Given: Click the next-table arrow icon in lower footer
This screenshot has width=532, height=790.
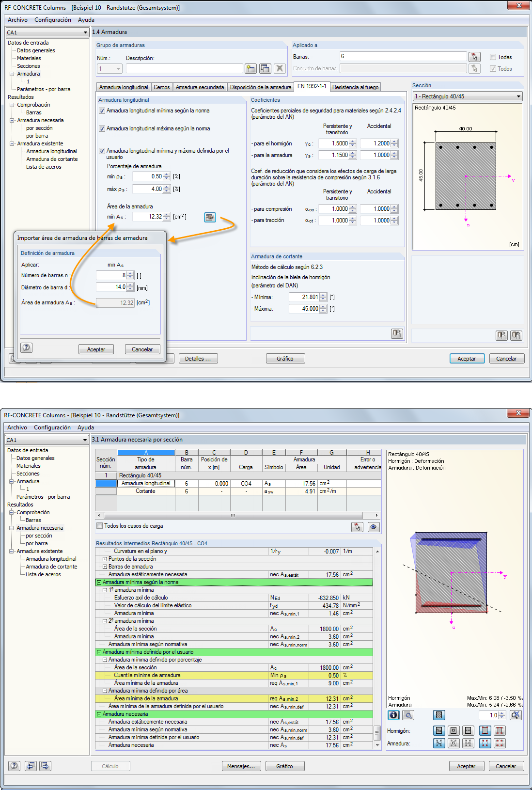Looking at the screenshot, I should [46, 766].
